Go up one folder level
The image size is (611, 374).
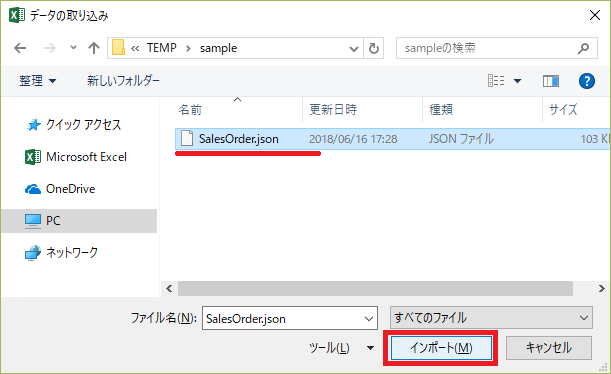pos(94,48)
